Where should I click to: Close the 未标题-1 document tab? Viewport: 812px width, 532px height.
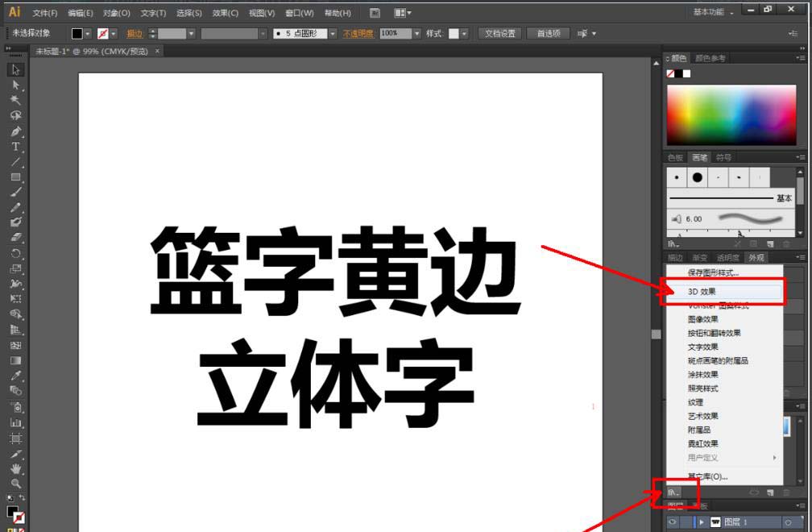coord(157,51)
